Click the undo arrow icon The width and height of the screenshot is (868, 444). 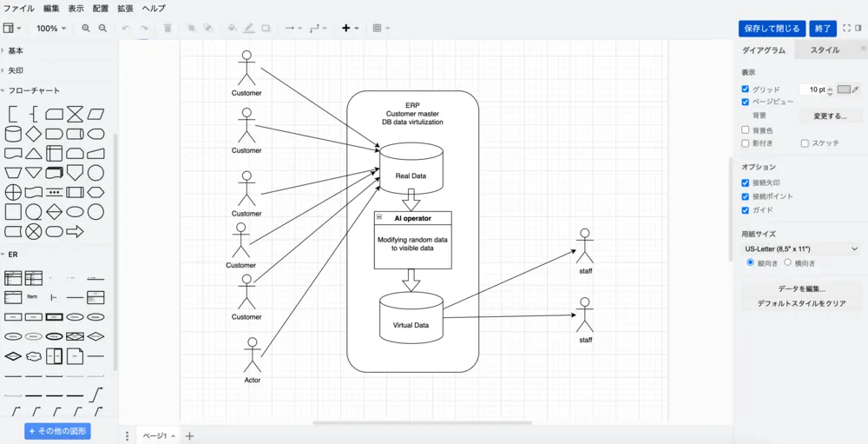point(126,29)
